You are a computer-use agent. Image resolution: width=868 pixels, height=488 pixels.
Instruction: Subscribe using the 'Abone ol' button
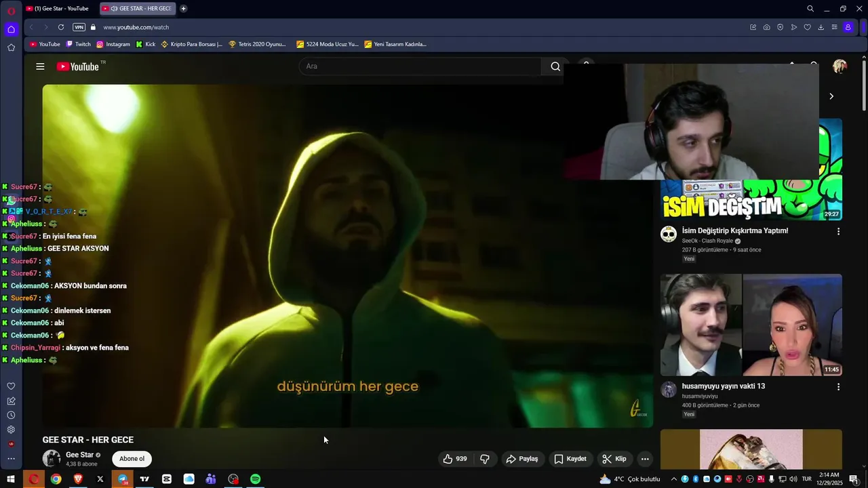pos(132,459)
